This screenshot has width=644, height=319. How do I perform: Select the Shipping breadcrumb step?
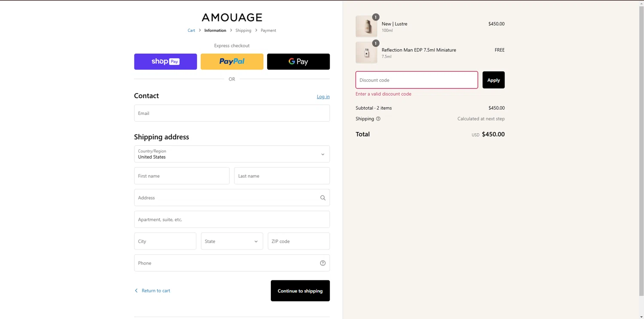click(243, 30)
